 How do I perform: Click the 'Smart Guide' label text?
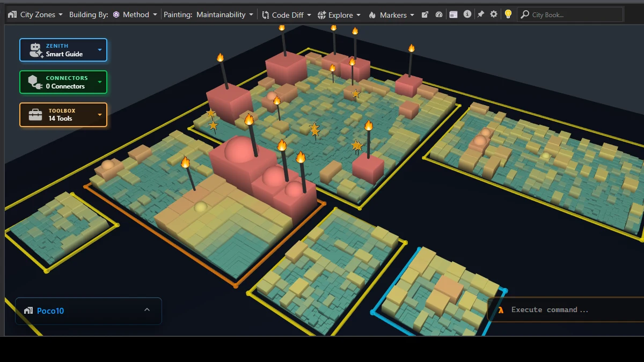click(64, 54)
